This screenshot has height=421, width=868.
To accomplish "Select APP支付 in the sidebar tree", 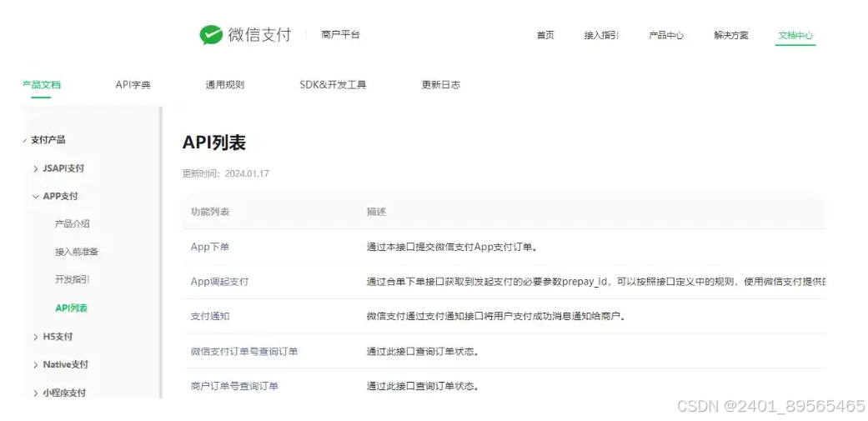I will point(60,197).
